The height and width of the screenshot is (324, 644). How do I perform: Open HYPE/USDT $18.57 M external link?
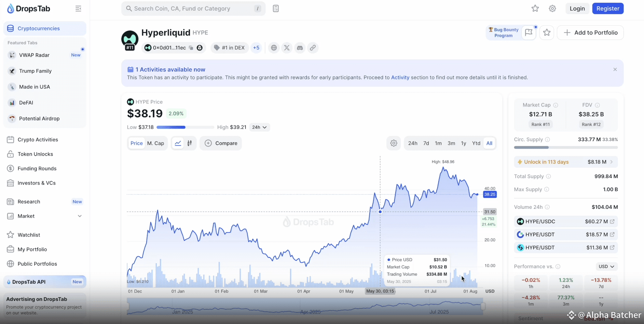click(x=612, y=234)
